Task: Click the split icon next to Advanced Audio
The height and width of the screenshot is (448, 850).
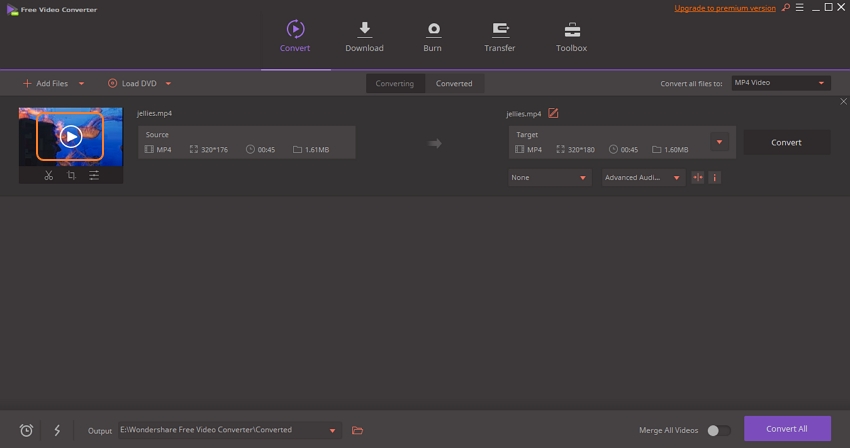Action: pyautogui.click(x=698, y=178)
